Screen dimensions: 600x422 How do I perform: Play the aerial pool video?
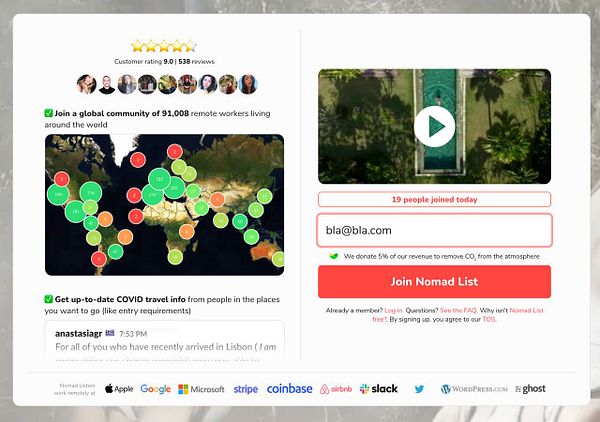(x=434, y=126)
